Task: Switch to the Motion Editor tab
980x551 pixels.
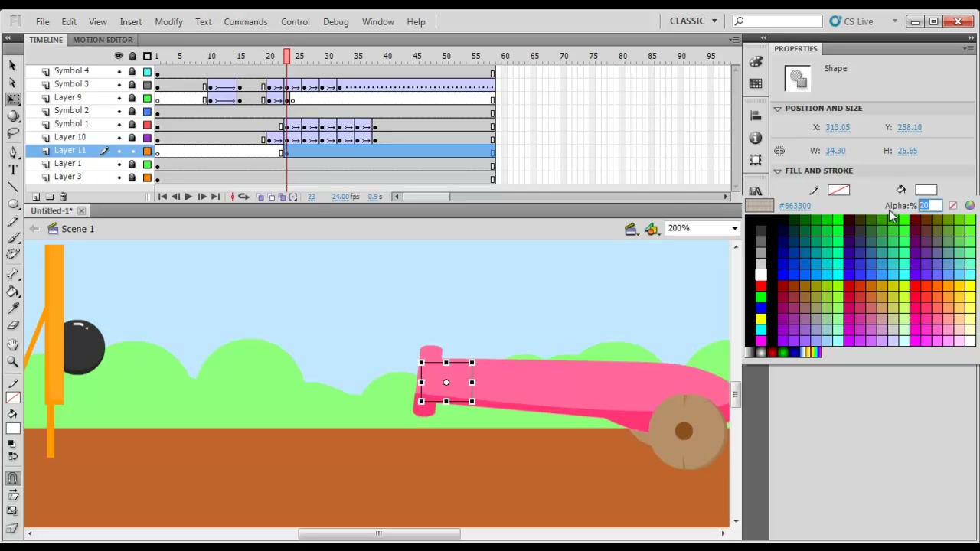Action: 103,40
